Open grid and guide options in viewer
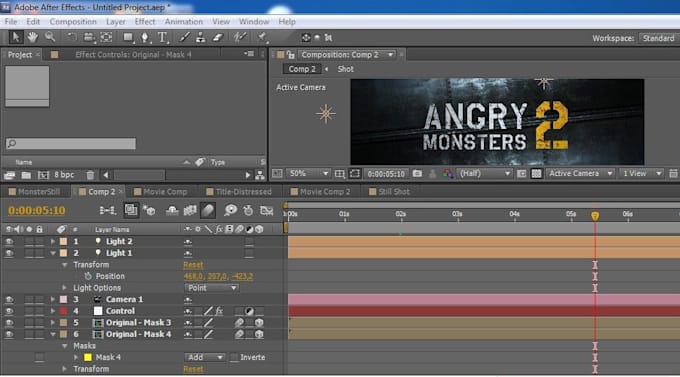Viewport: 680px width, 377px height. click(x=340, y=174)
